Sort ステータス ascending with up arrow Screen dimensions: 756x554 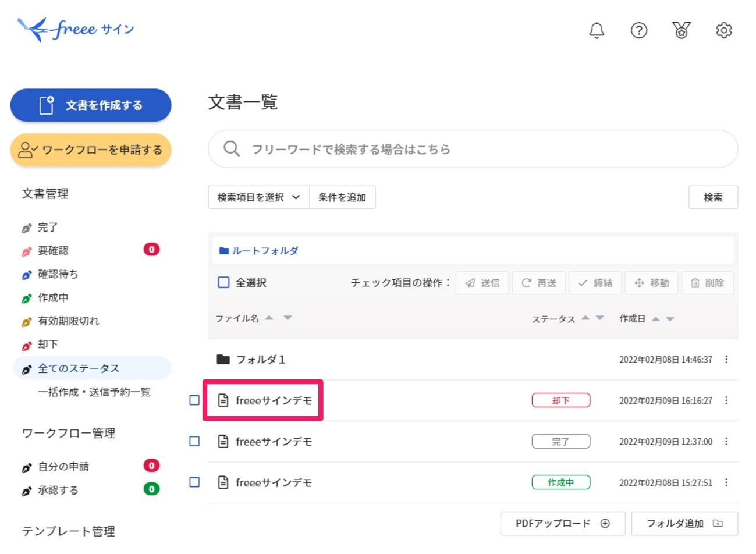[585, 318]
